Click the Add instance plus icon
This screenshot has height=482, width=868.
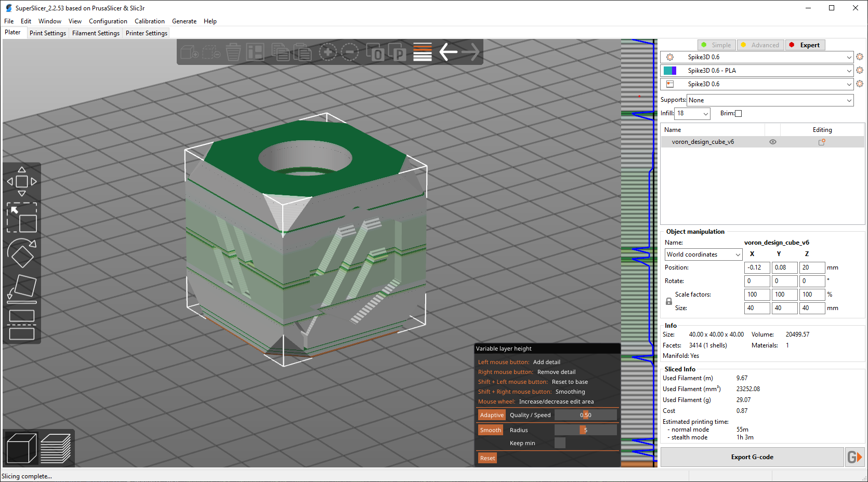tap(327, 52)
